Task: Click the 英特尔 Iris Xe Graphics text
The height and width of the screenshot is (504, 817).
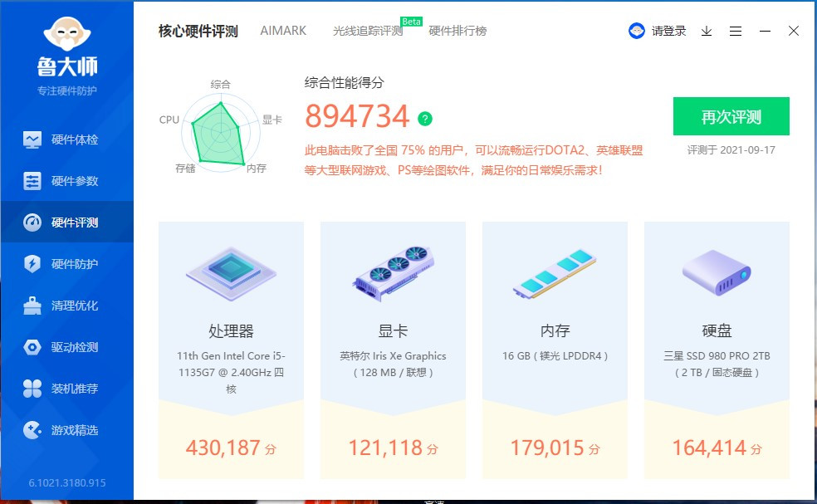Action: [393, 364]
